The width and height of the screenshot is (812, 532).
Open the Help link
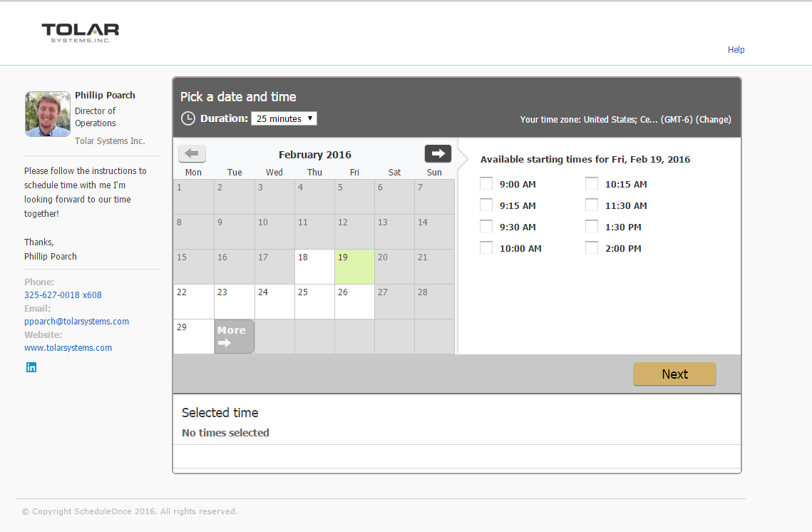tap(736, 50)
